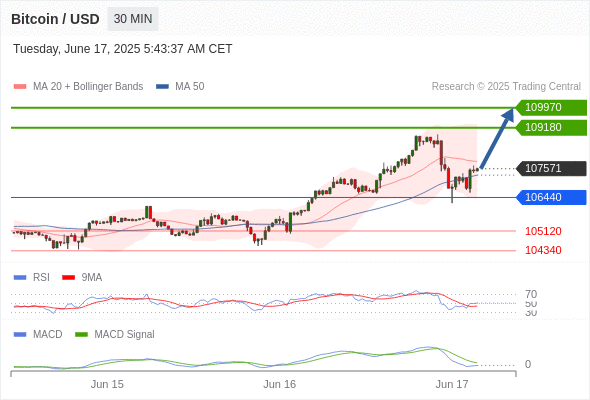Image resolution: width=590 pixels, height=400 pixels.
Task: Click the Jun 17 date axis label
Action: tap(452, 384)
